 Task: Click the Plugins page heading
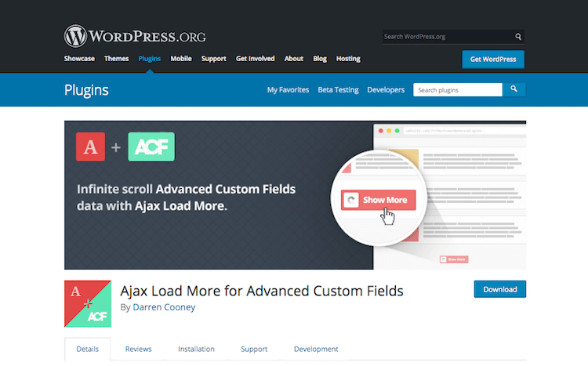pos(86,90)
